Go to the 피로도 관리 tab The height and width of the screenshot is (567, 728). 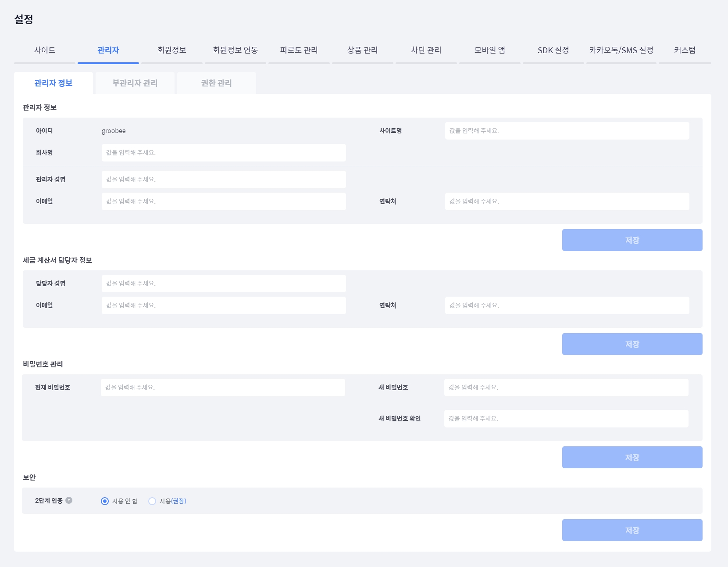coord(299,50)
